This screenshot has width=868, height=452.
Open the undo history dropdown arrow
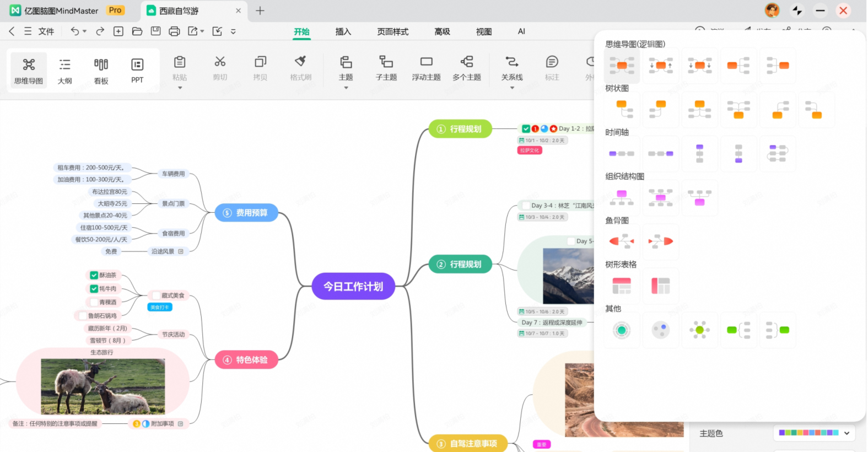tap(84, 31)
